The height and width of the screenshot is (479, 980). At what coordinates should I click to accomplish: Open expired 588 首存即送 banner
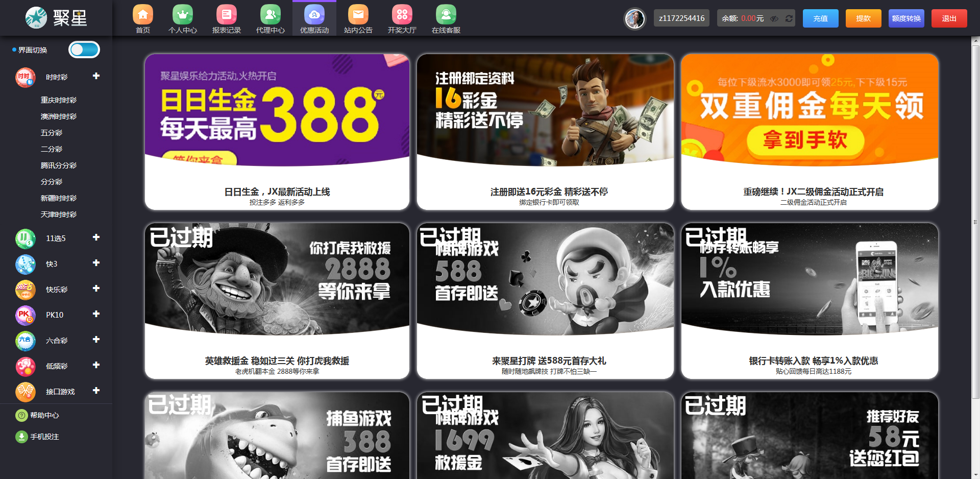545,279
